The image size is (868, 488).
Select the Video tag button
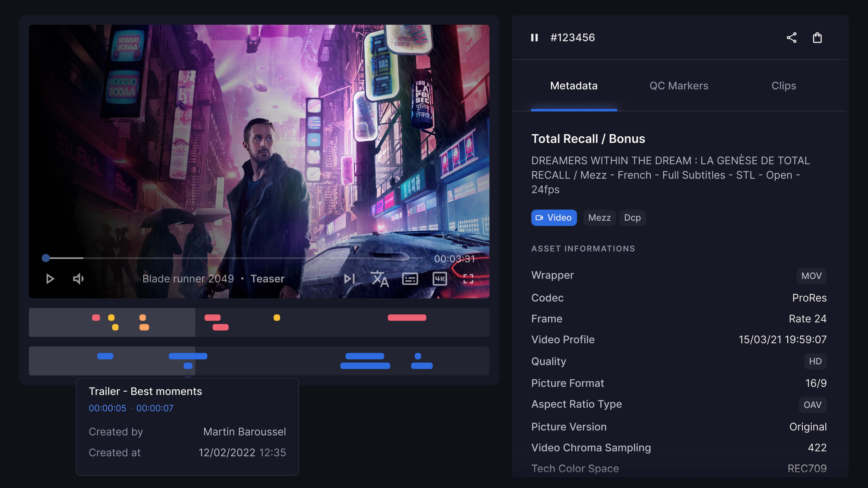tap(554, 218)
